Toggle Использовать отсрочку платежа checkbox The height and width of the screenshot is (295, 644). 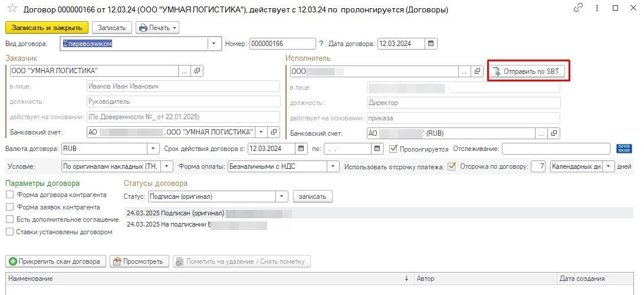(452, 166)
